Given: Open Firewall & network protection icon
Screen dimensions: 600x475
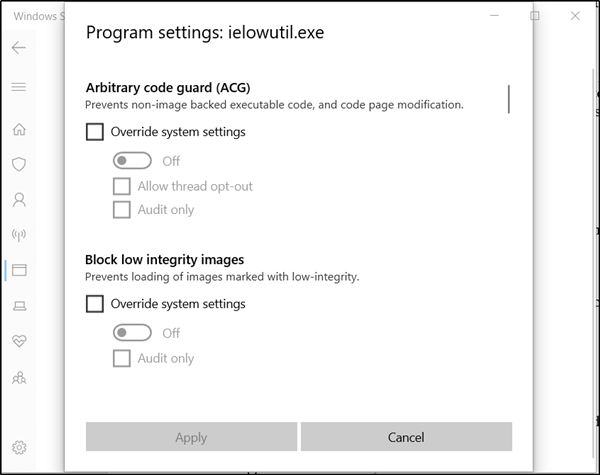Looking at the screenshot, I should point(19,235).
